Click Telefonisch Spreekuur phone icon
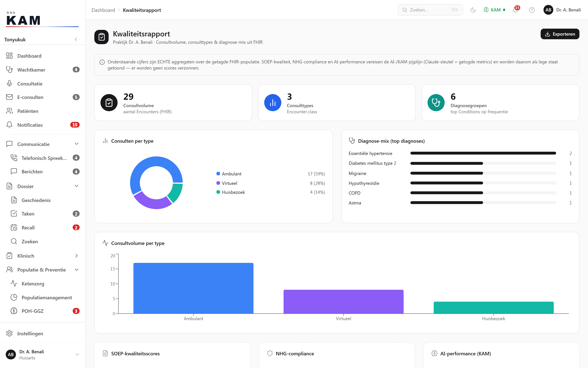The width and height of the screenshot is (588, 368). point(14,158)
